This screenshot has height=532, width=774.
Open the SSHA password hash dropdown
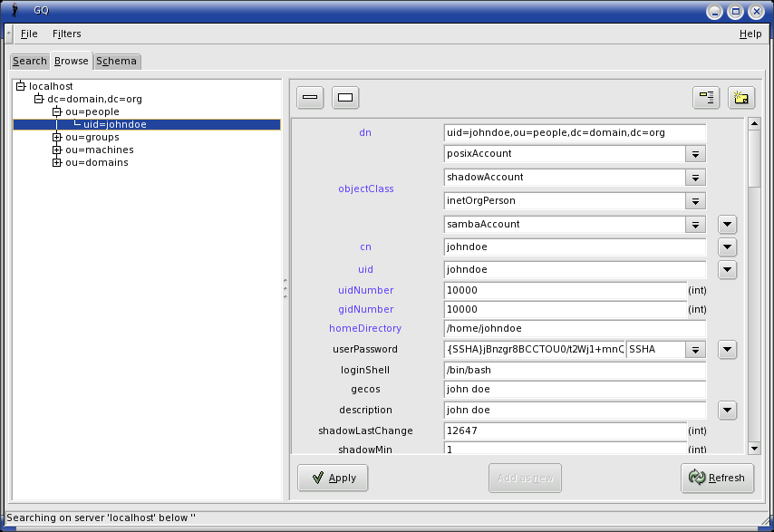point(695,350)
